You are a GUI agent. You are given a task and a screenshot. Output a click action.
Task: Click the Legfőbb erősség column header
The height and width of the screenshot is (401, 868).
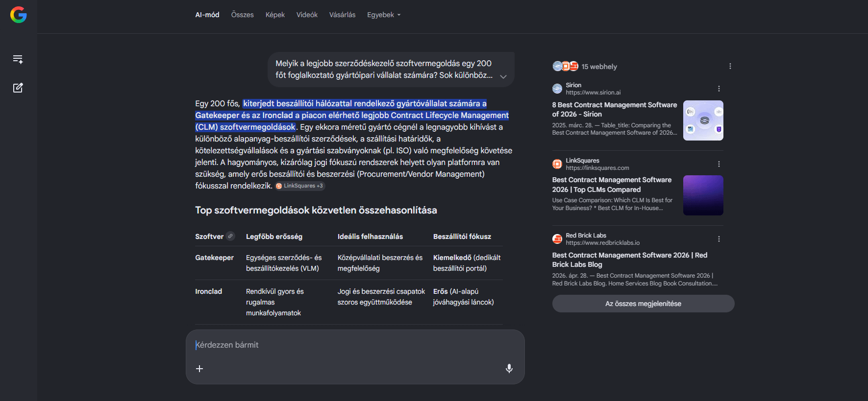pyautogui.click(x=274, y=236)
